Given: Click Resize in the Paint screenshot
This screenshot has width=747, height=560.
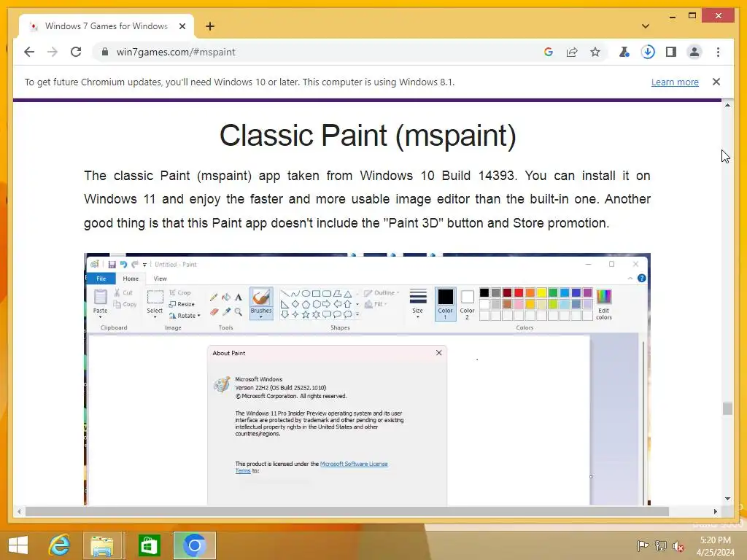Looking at the screenshot, I should [x=182, y=304].
